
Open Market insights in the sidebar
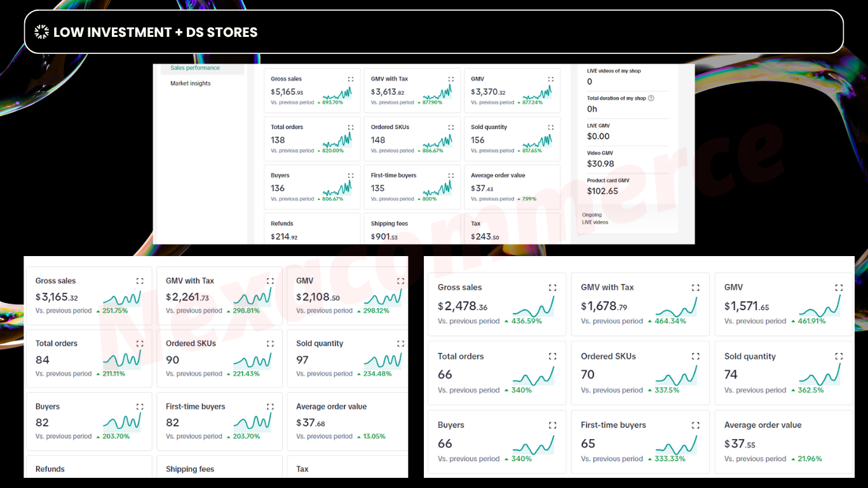pyautogui.click(x=191, y=84)
